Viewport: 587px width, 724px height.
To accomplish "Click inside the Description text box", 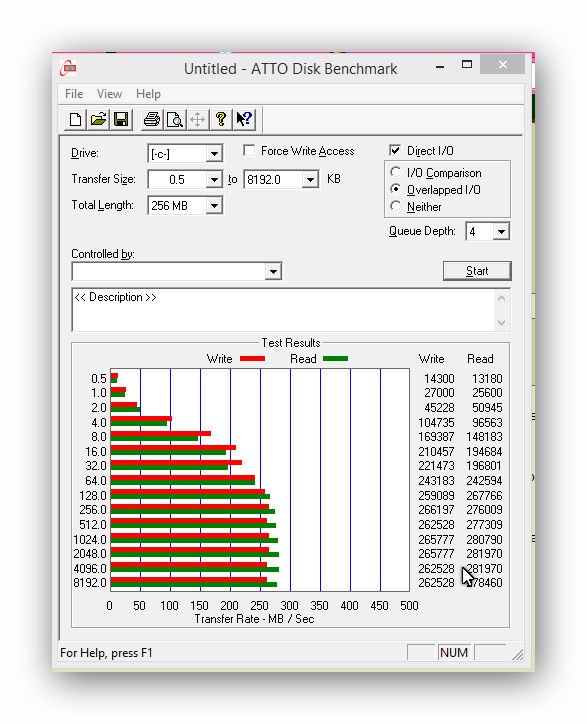I will click(284, 309).
